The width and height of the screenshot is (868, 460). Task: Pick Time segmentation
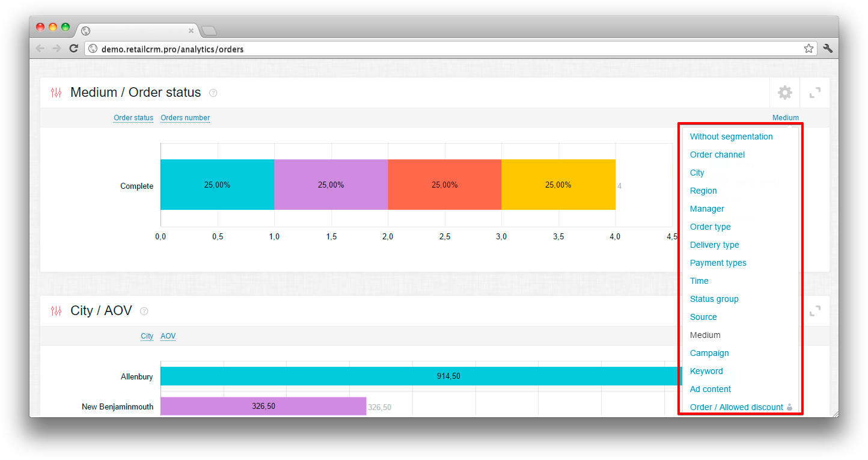[699, 281]
